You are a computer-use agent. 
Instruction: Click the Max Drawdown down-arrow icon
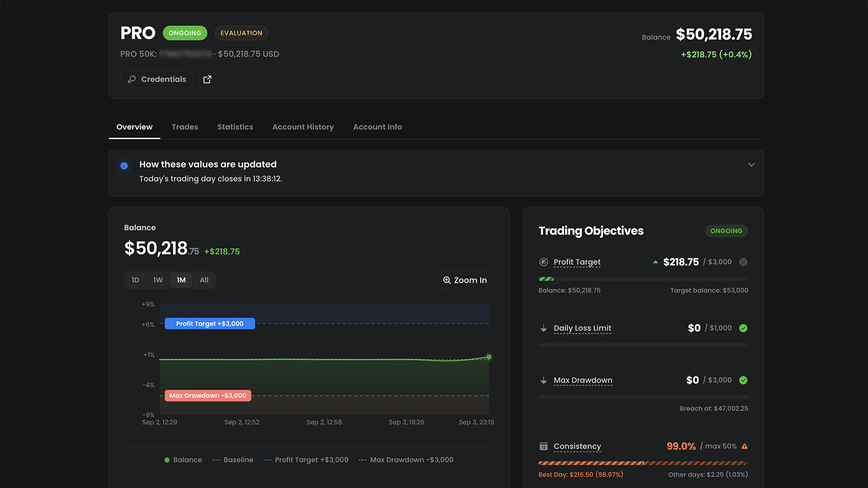point(544,380)
